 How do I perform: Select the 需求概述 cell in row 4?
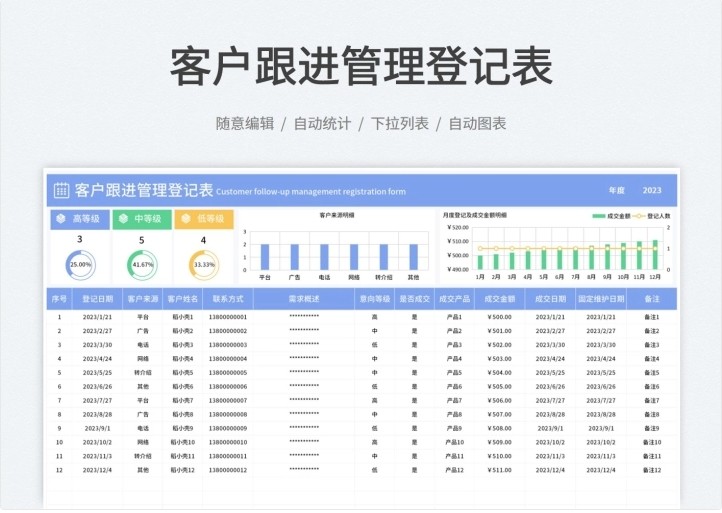tap(304, 359)
